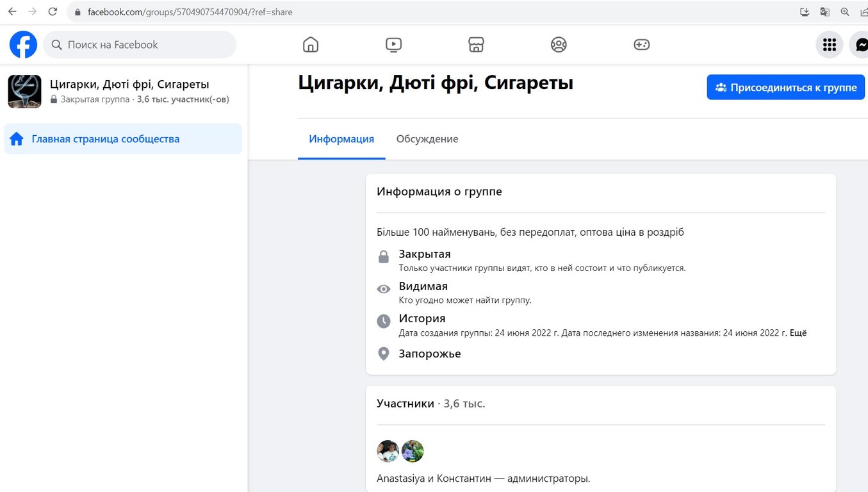Click the browser translate page icon
This screenshot has height=492, width=868.
(x=825, y=12)
